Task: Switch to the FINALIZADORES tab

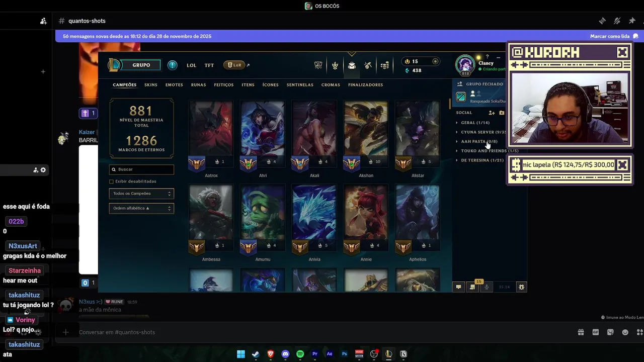Action: coord(365,85)
